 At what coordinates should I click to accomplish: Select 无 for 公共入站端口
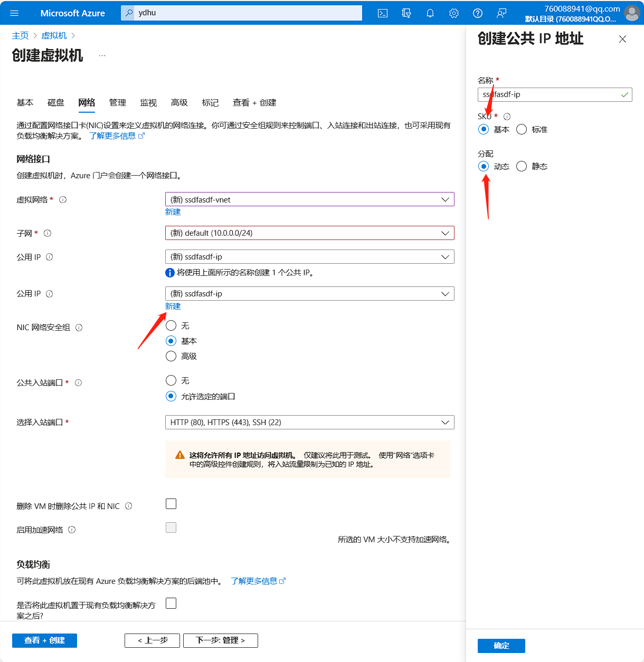[x=171, y=380]
